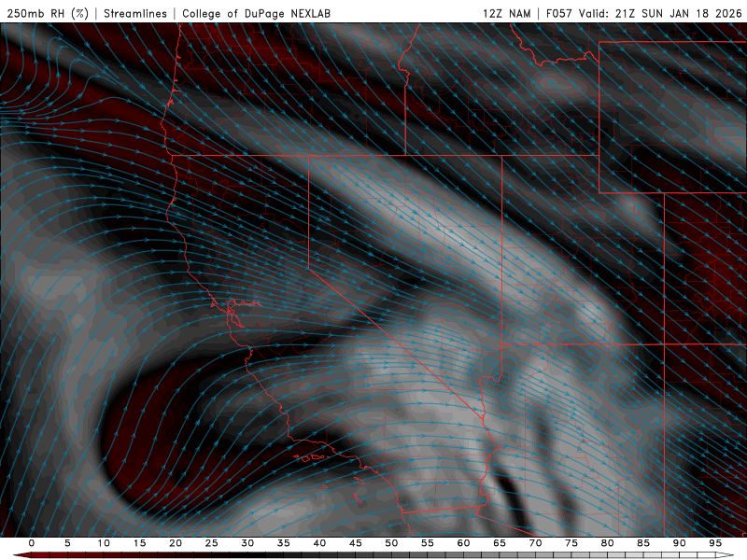Click the '90' value on the color scale
Image resolution: width=747 pixels, height=560 pixels.
pyautogui.click(x=679, y=543)
